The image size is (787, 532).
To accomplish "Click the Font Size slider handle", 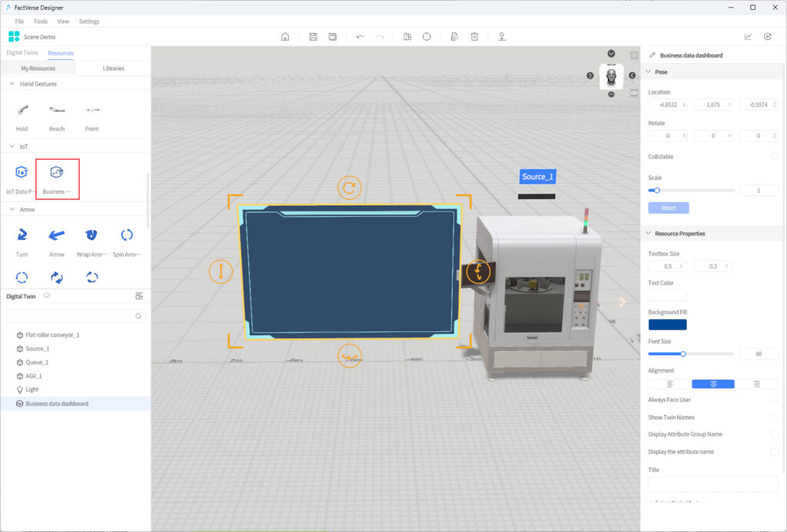I will 683,354.
